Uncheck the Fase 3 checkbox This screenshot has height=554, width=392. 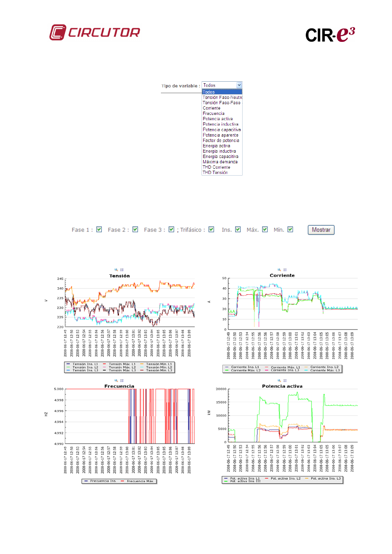(171, 229)
